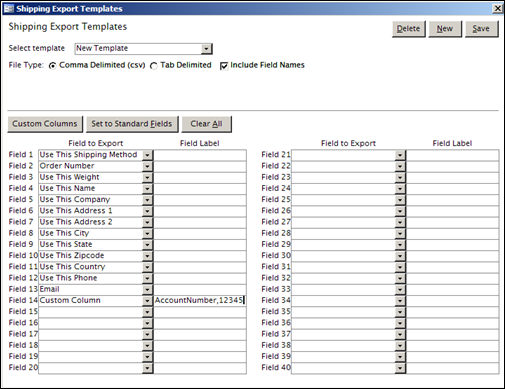Click Set to Standard Fields
This screenshot has height=389, width=505.
[132, 124]
